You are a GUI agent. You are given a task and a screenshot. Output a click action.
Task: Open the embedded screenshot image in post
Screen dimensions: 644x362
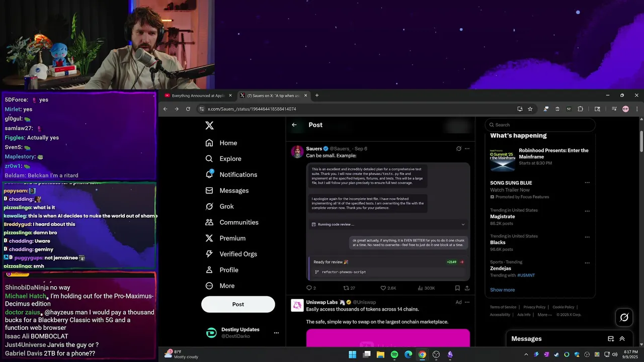388,221
